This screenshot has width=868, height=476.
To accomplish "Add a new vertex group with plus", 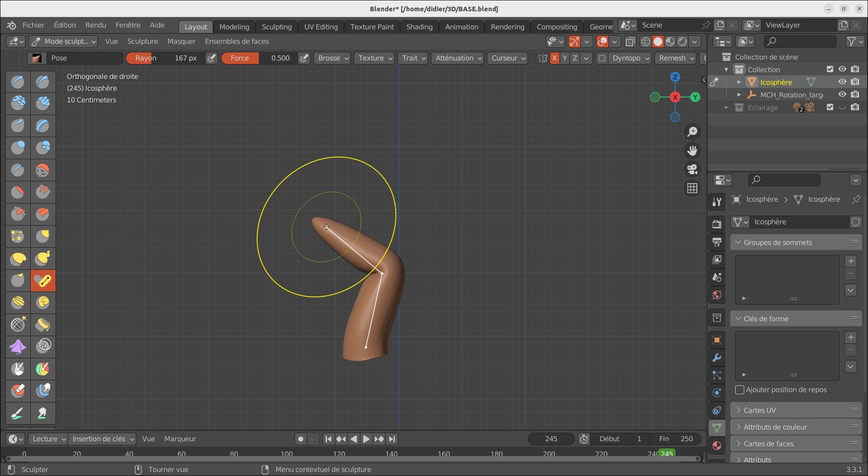I will click(851, 261).
